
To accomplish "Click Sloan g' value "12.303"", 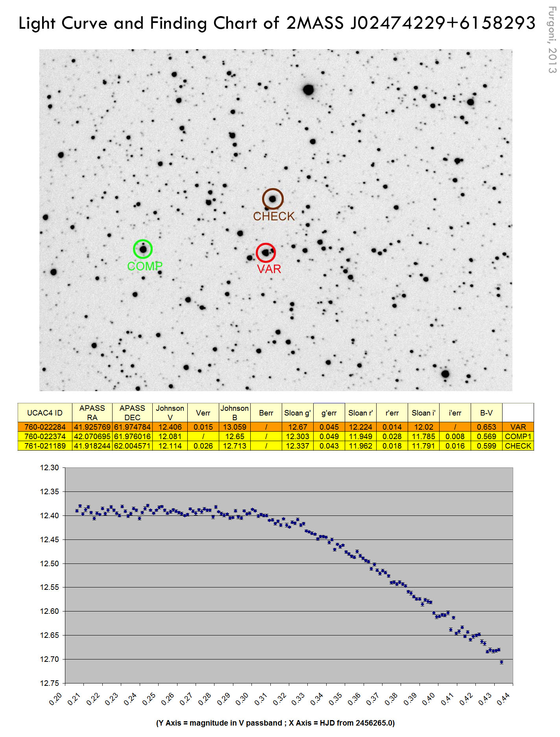I will coord(298,436).
